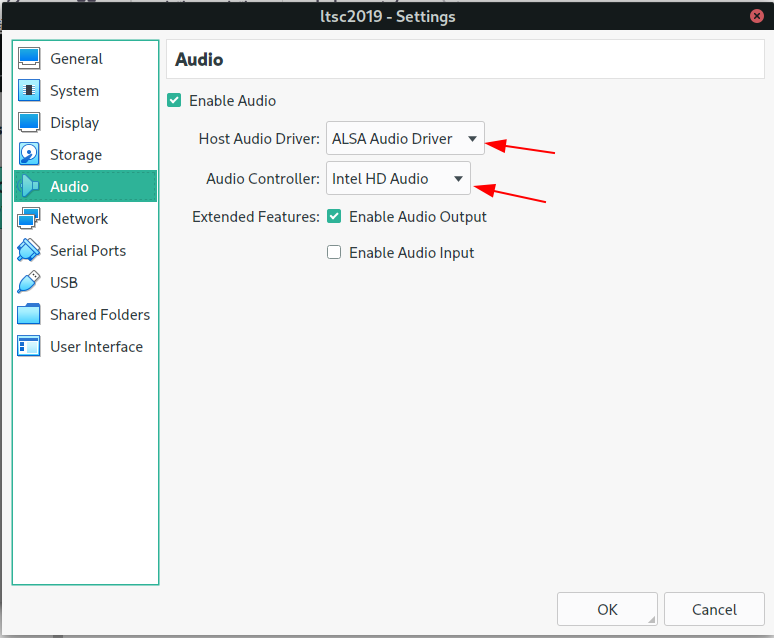This screenshot has height=638, width=774.
Task: Click the Storage disk icon
Action: pos(29,154)
